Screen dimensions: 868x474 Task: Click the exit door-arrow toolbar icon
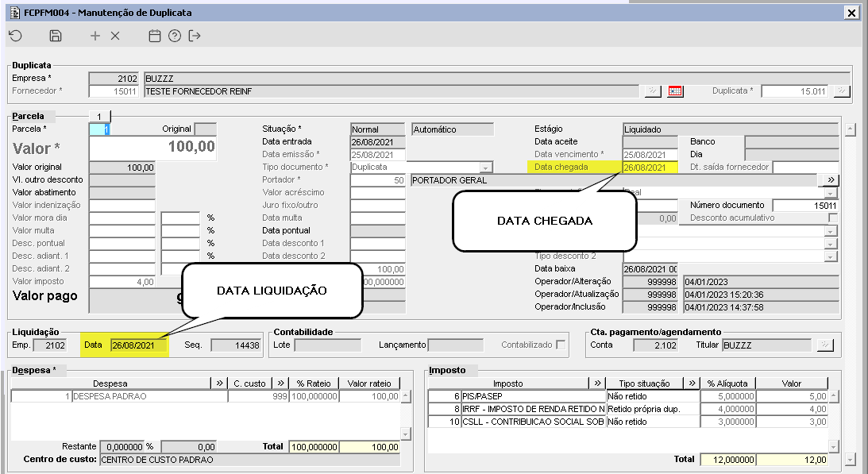pyautogui.click(x=195, y=36)
